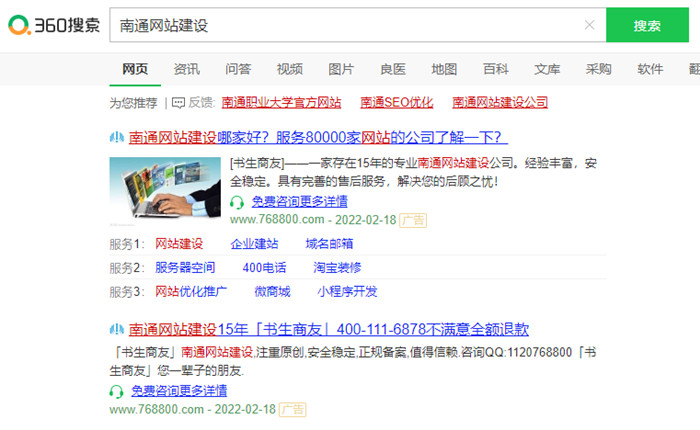The height and width of the screenshot is (430, 700).
Task: Click the 服务1: row label
Action: coord(127,244)
